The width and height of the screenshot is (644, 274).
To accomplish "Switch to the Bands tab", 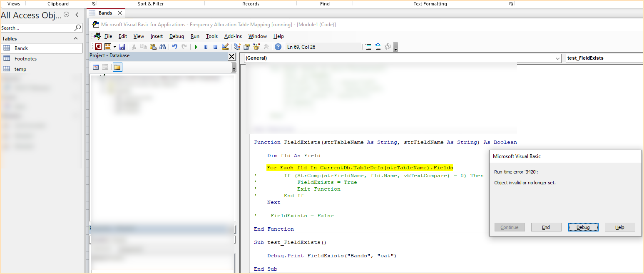I will (105, 13).
